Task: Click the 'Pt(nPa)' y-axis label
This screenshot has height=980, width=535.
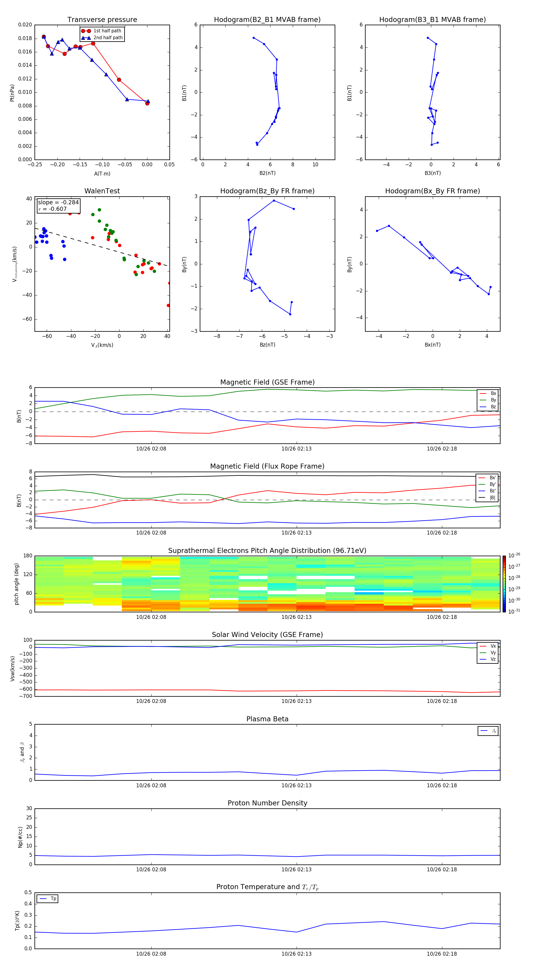Action: click(12, 92)
